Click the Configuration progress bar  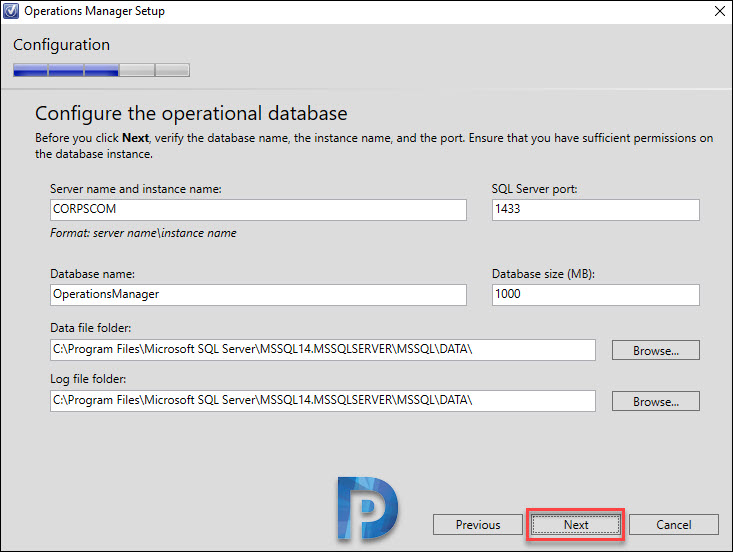(101, 70)
